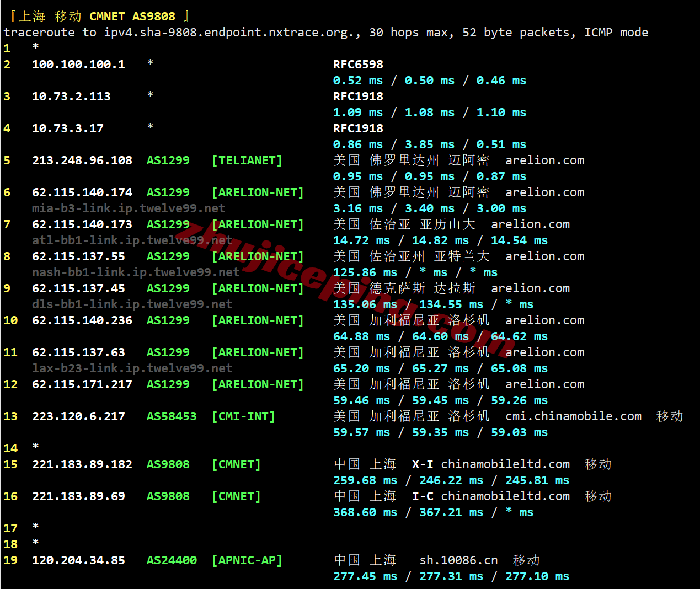This screenshot has height=589, width=700.
Task: Select IP 10.73.3.17
Action: pyautogui.click(x=68, y=128)
